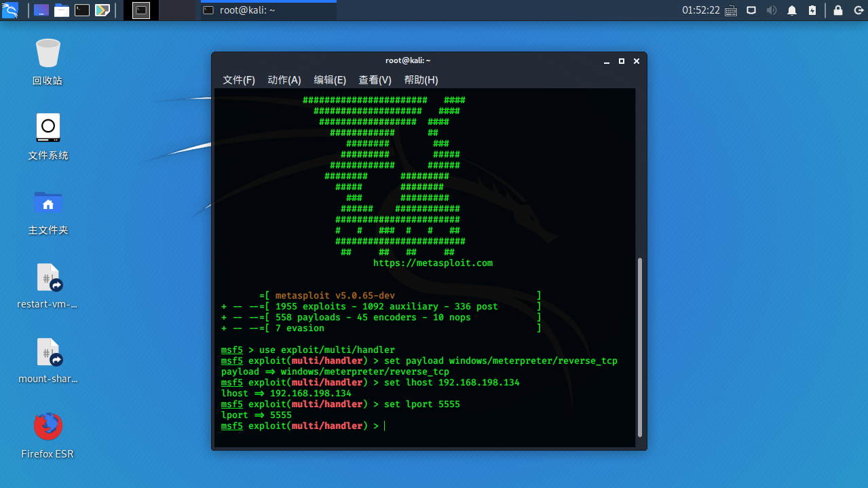
Task: Launch the terminal emulator from panel
Action: pyautogui.click(x=82, y=10)
